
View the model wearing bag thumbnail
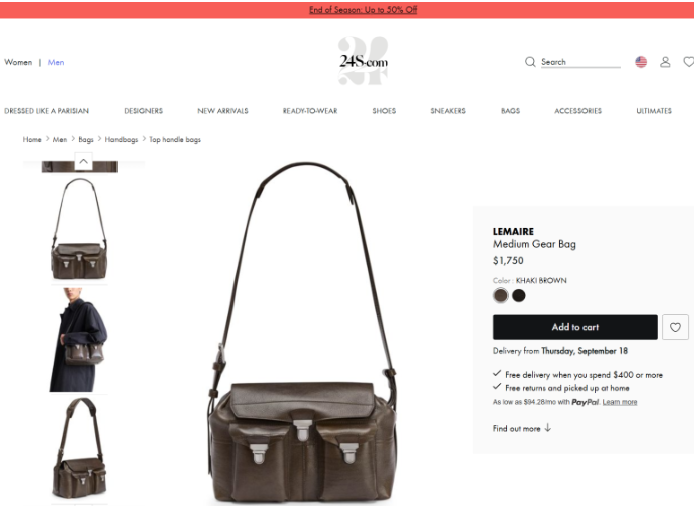(79, 339)
